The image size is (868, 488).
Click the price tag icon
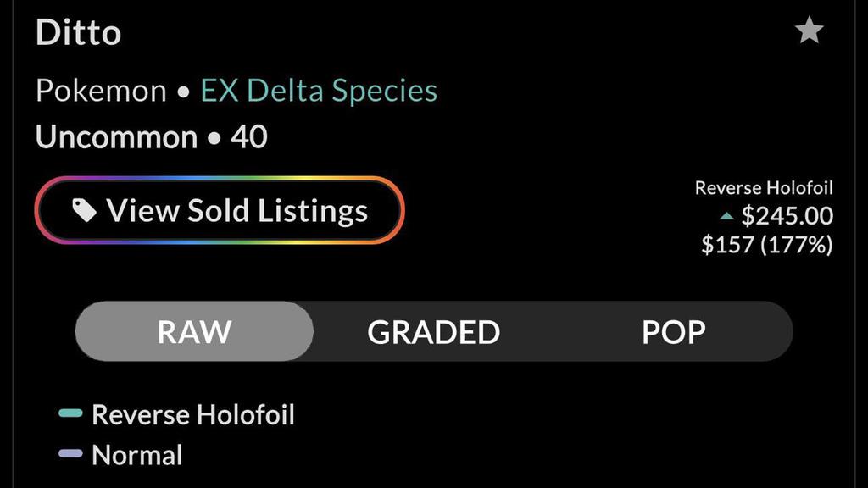coord(84,210)
